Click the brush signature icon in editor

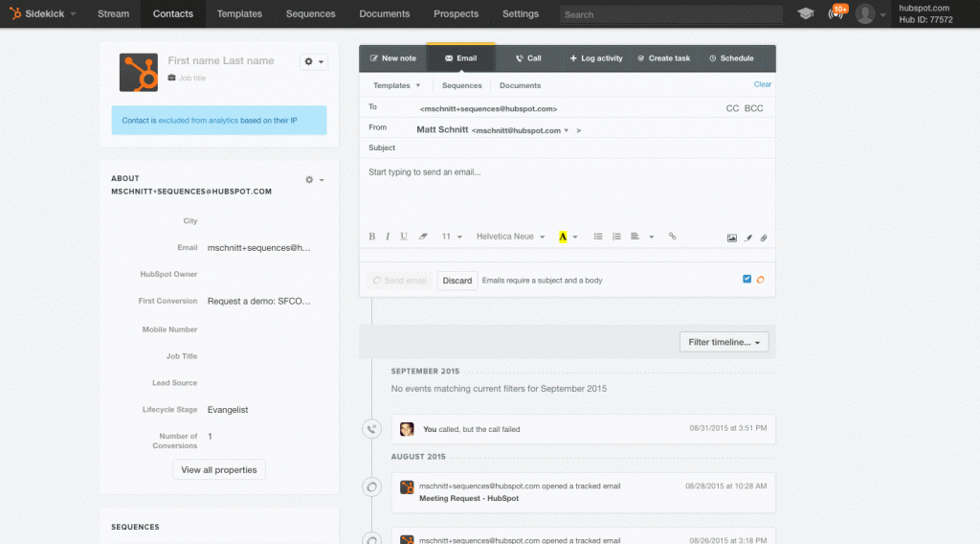click(x=748, y=238)
